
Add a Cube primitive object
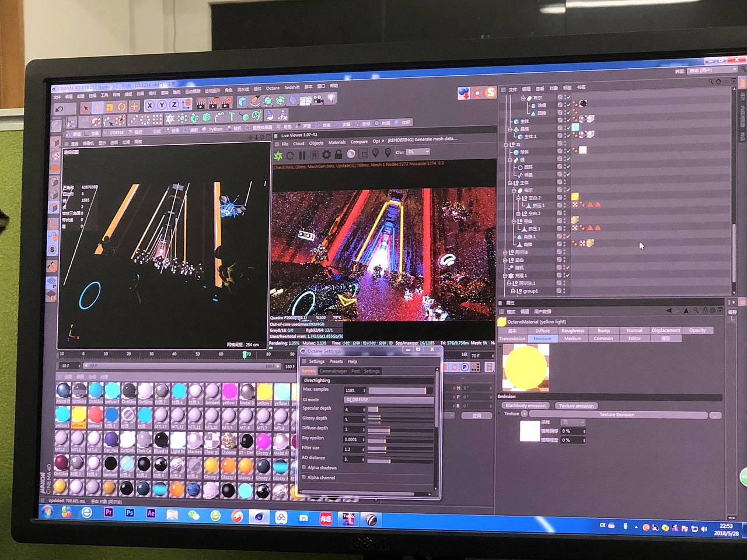tap(243, 102)
